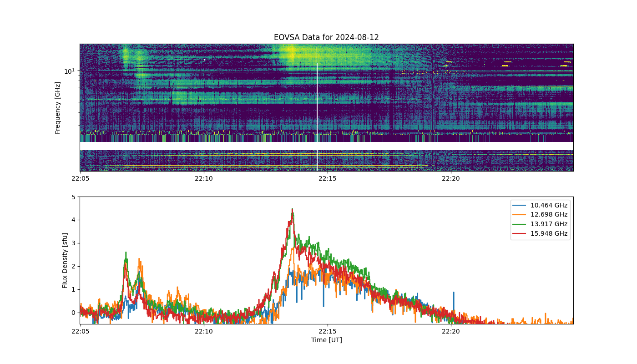Click the 22:10 tick label under the spectrogram
The image size is (637, 364).
204,178
